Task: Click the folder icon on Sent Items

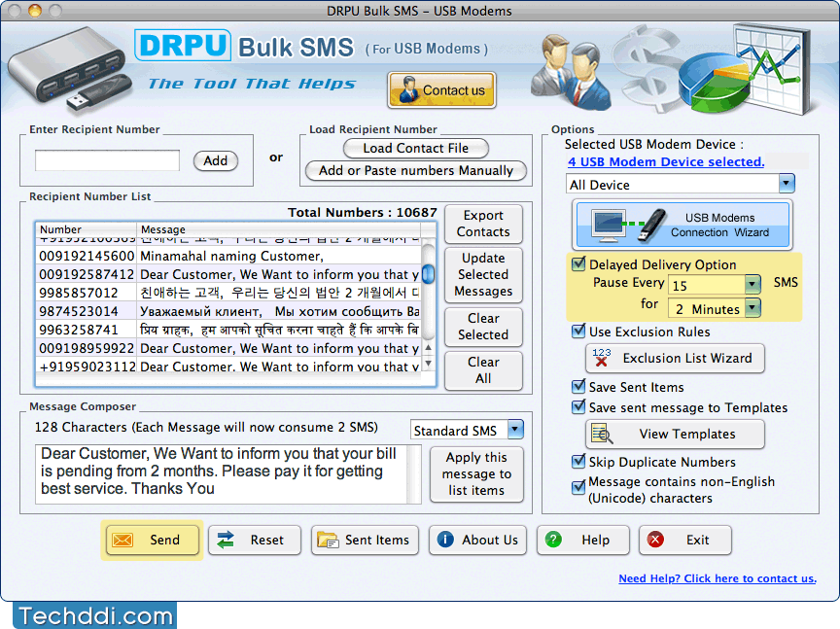Action: (x=328, y=541)
